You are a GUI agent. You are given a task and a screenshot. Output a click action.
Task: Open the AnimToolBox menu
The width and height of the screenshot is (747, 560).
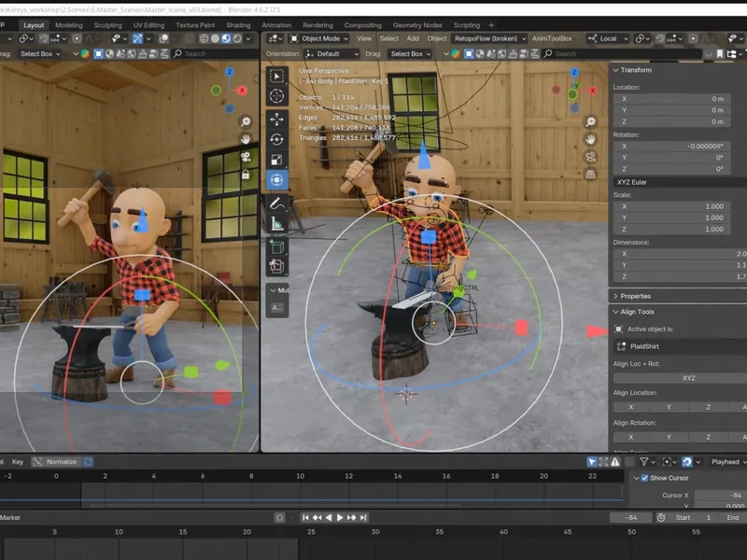552,38
